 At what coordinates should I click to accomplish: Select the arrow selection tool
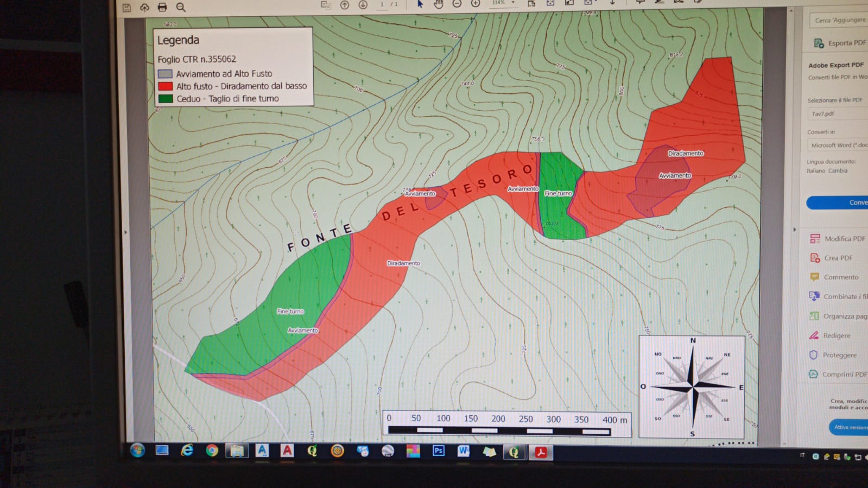420,4
